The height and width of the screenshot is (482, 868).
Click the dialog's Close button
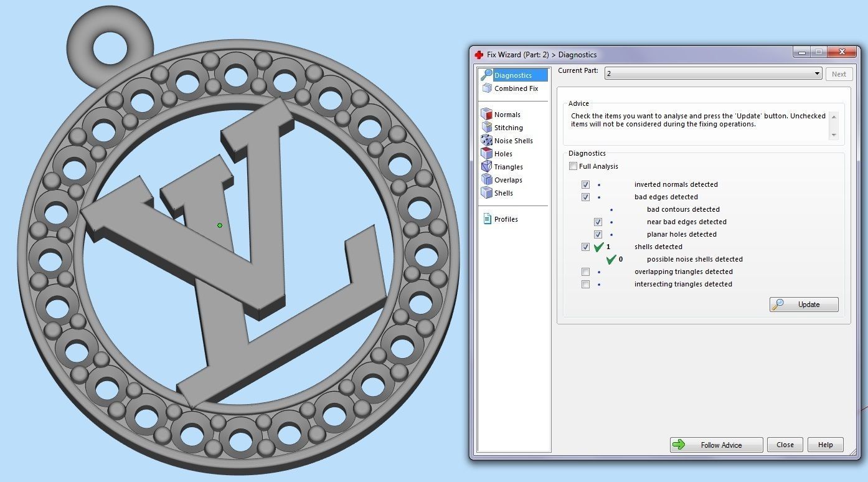click(785, 445)
